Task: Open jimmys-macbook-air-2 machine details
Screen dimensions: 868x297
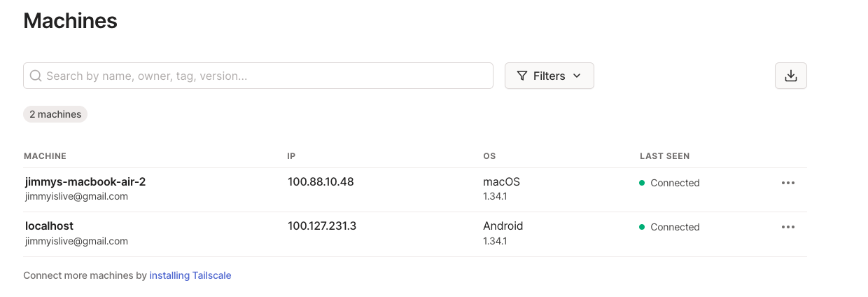Action: [x=85, y=181]
